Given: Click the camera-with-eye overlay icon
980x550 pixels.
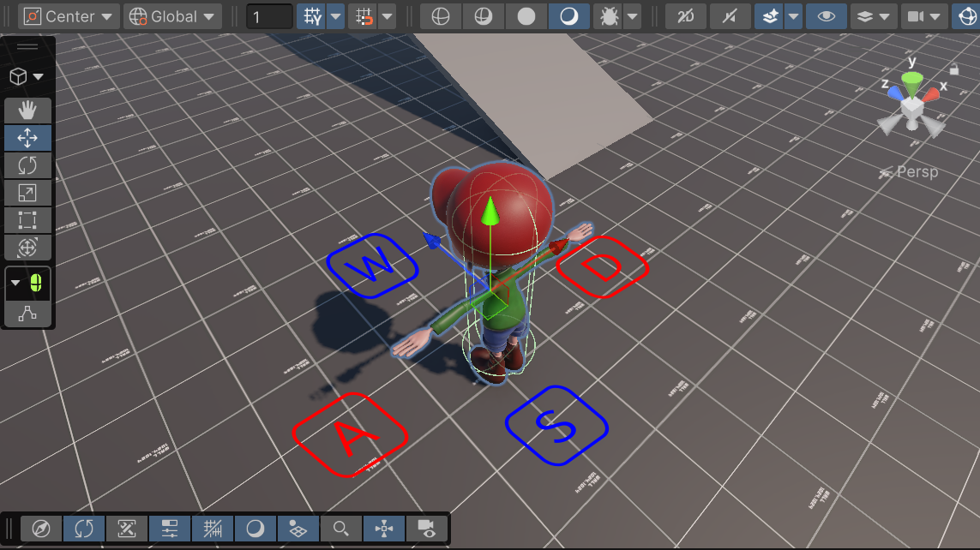Looking at the screenshot, I should (x=427, y=529).
